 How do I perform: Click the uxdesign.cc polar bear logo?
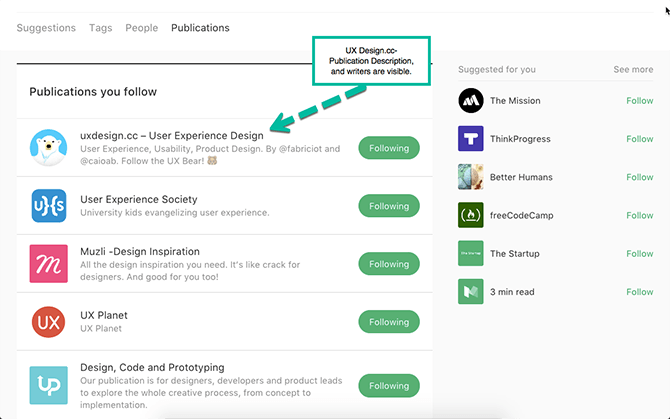[48, 148]
